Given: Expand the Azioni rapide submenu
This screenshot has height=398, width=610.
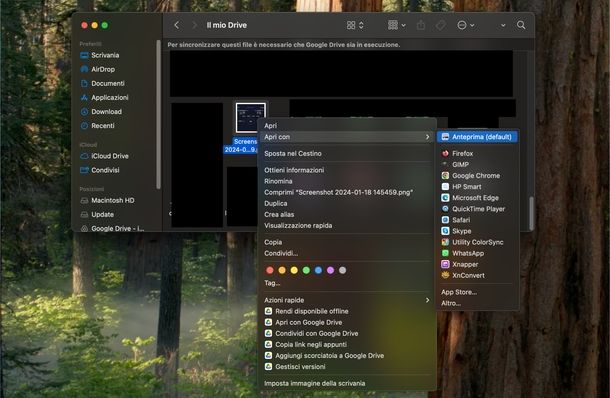Looking at the screenshot, I should point(347,300).
